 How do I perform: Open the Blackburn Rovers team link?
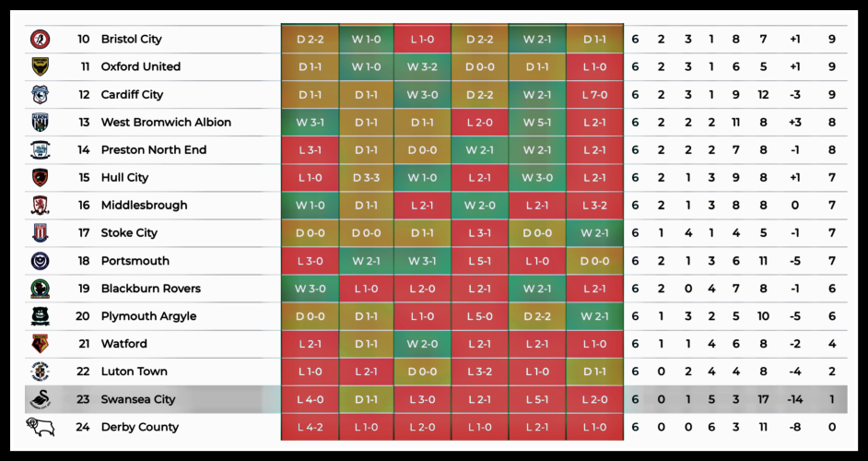150,289
